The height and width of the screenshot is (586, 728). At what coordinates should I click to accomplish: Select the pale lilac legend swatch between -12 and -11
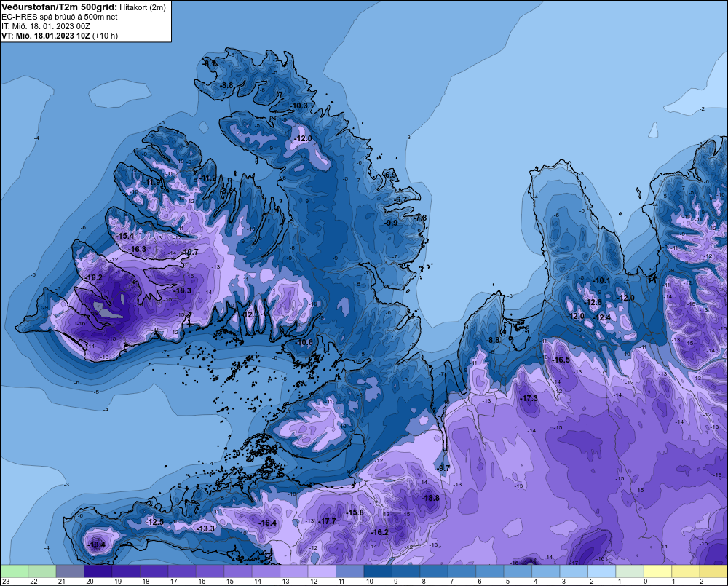(322, 571)
